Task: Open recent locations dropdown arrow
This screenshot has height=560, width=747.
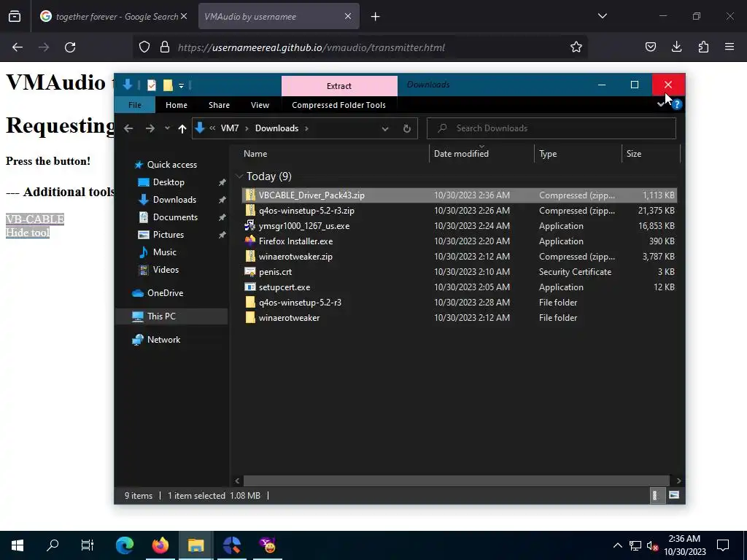Action: pos(167,128)
